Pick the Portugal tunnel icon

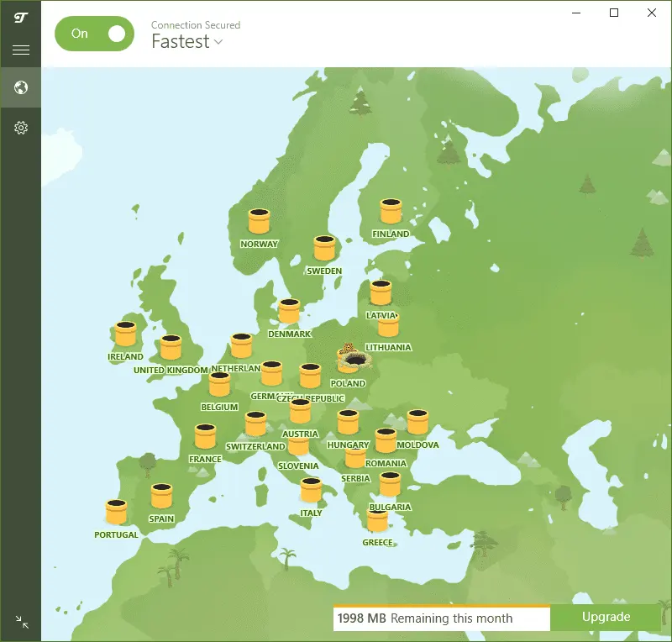click(116, 512)
